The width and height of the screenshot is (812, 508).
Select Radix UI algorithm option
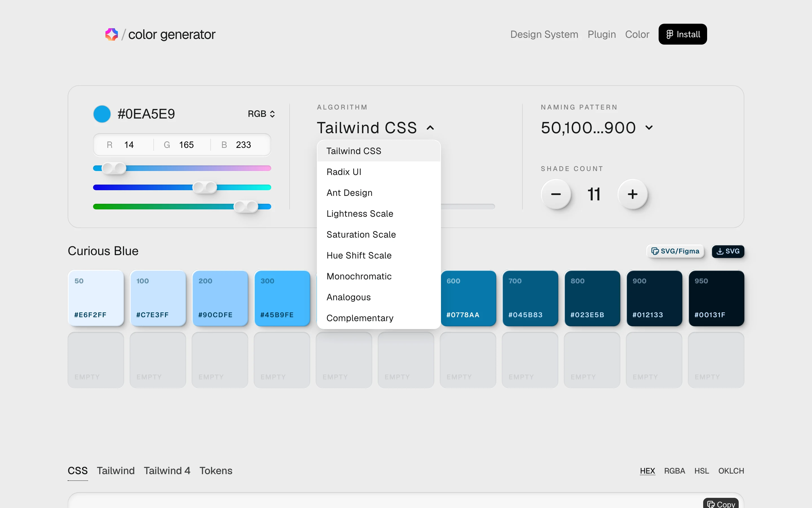(379, 172)
